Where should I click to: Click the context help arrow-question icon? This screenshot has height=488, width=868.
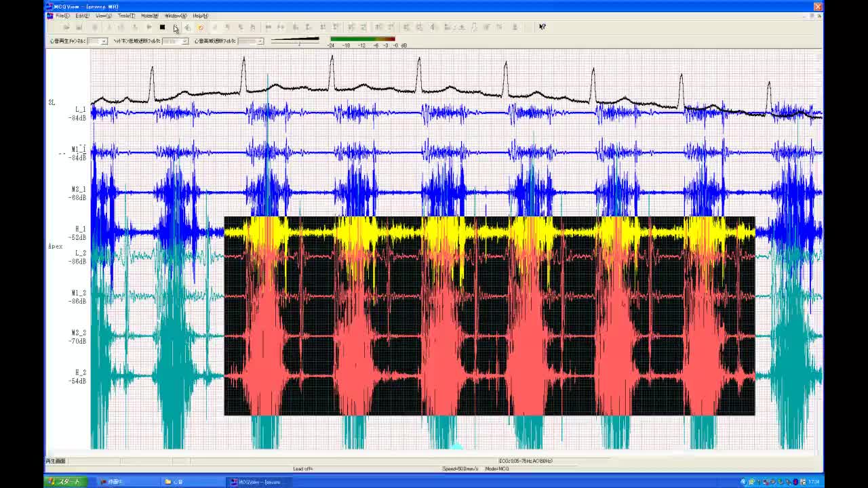coord(542,27)
